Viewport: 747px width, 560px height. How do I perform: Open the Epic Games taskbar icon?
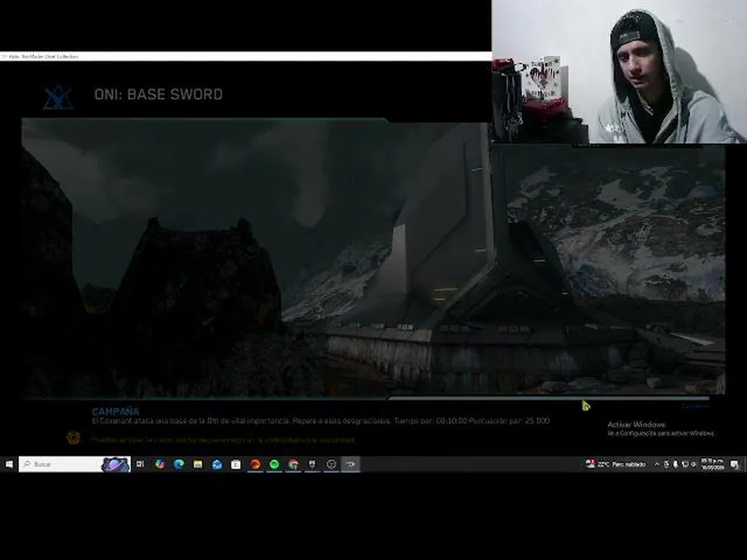click(313, 464)
